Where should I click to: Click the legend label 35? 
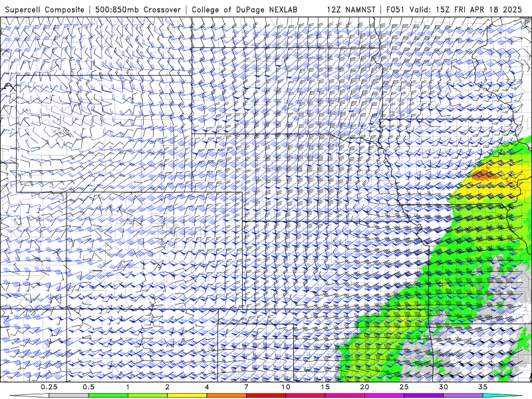pos(483,387)
